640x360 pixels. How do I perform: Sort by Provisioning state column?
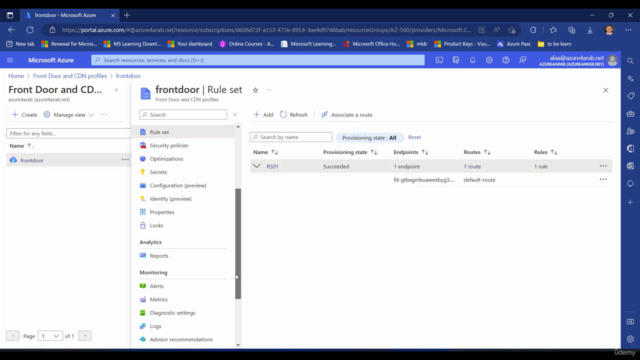click(350, 152)
